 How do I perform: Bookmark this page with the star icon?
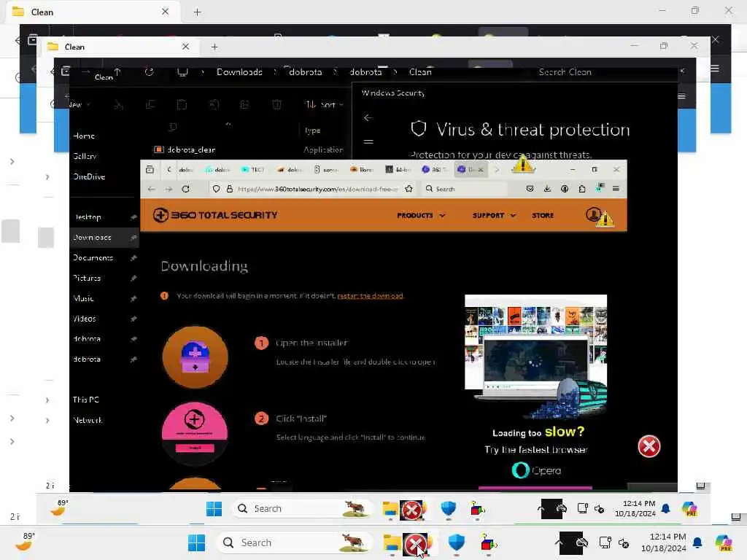(x=409, y=189)
